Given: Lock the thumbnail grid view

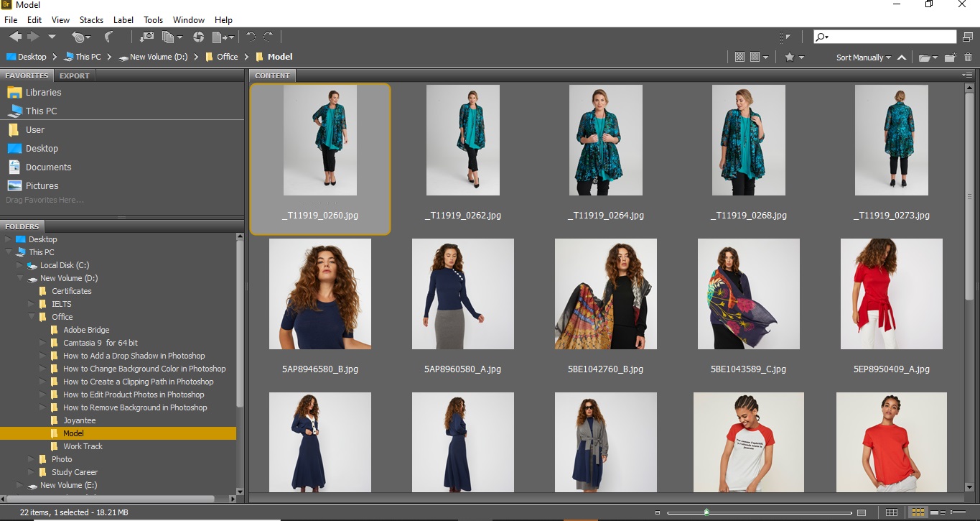Looking at the screenshot, I should point(892,512).
